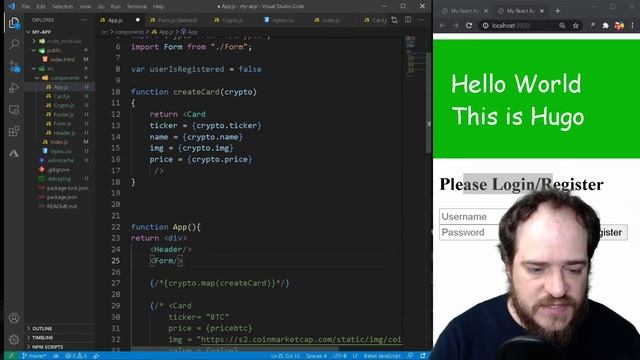The width and height of the screenshot is (640, 360).
Task: Click the sync changes icon in status bar
Action: (x=56, y=356)
